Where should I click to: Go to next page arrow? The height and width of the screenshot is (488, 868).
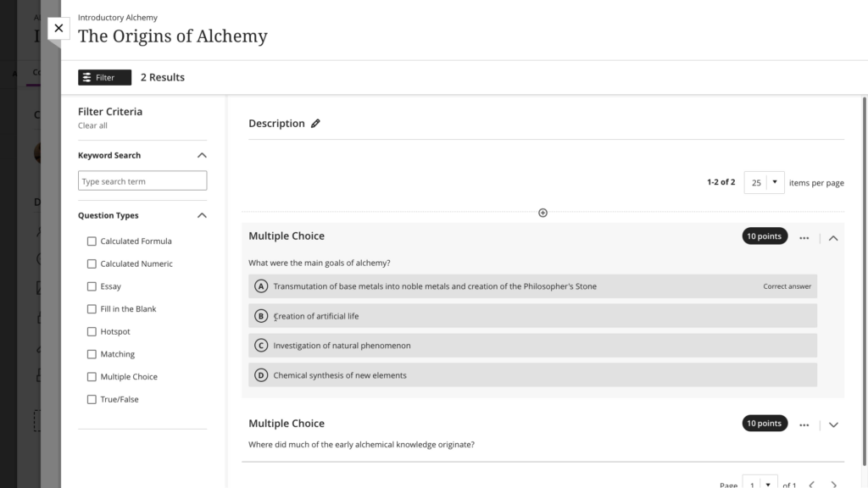click(x=834, y=485)
